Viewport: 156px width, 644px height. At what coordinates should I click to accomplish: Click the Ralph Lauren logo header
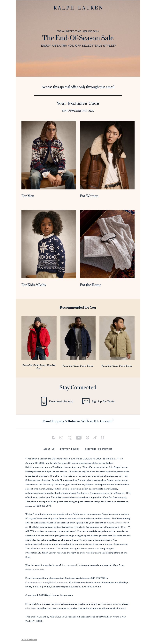pos(78,8)
